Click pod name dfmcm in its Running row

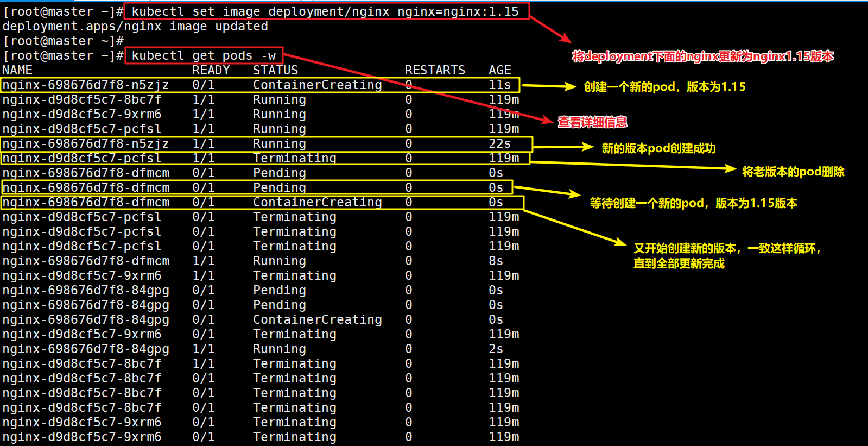coord(86,261)
